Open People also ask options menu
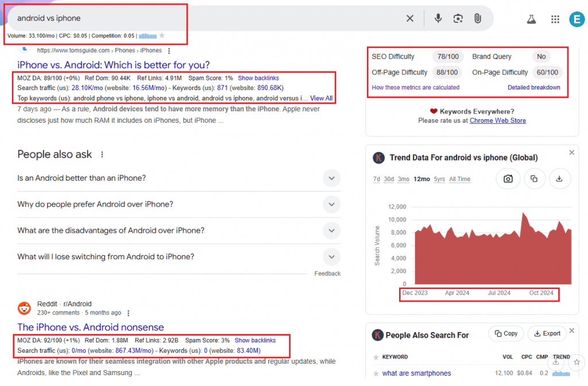Viewport: 588px width, 386px height. pyautogui.click(x=102, y=154)
